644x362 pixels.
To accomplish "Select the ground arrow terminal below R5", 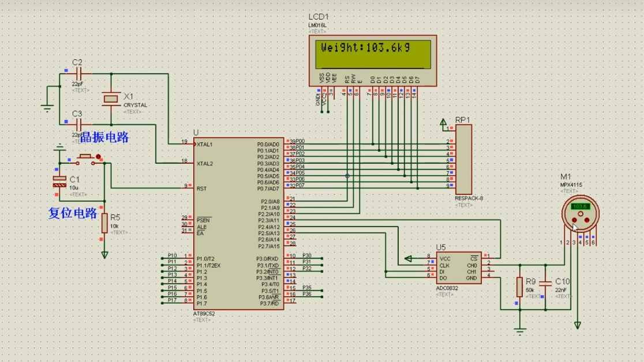I will click(x=104, y=255).
